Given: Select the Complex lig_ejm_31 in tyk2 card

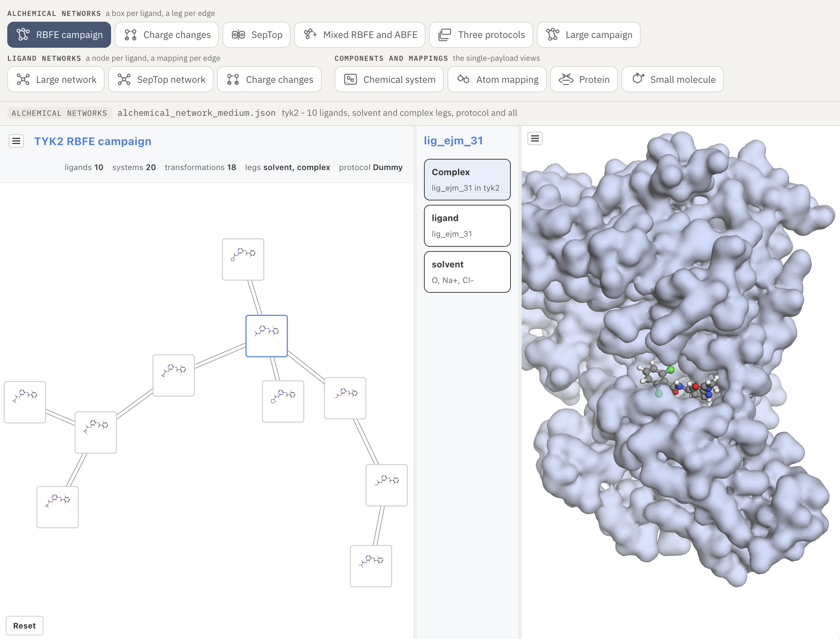Looking at the screenshot, I should (467, 179).
